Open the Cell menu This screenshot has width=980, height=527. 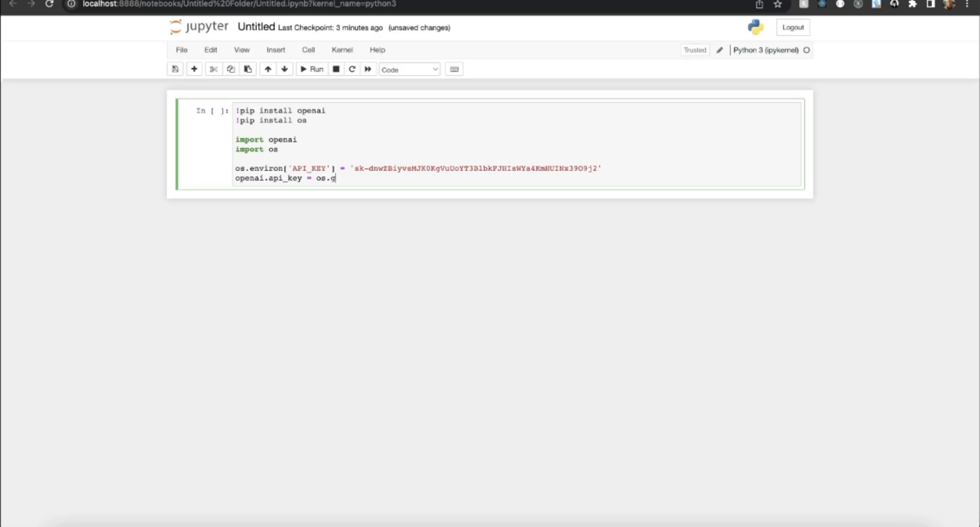(308, 50)
